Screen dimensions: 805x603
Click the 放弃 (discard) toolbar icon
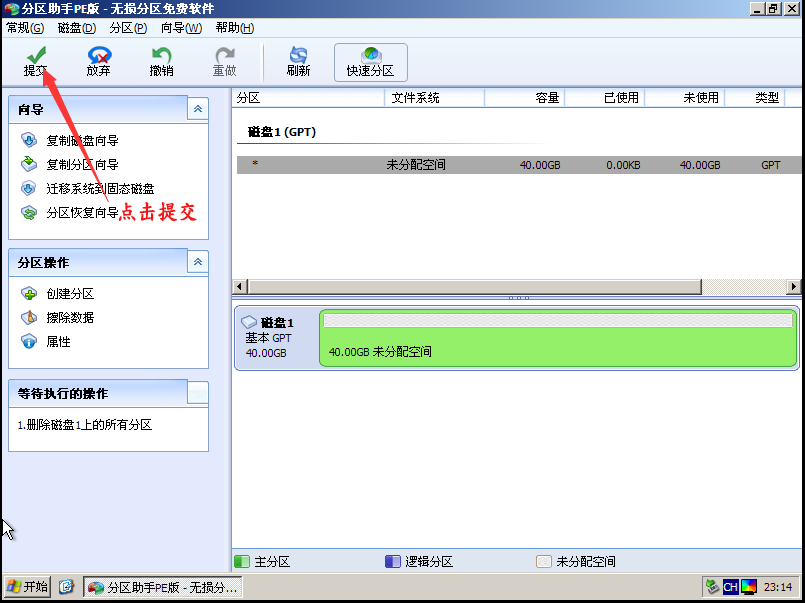pyautogui.click(x=99, y=55)
